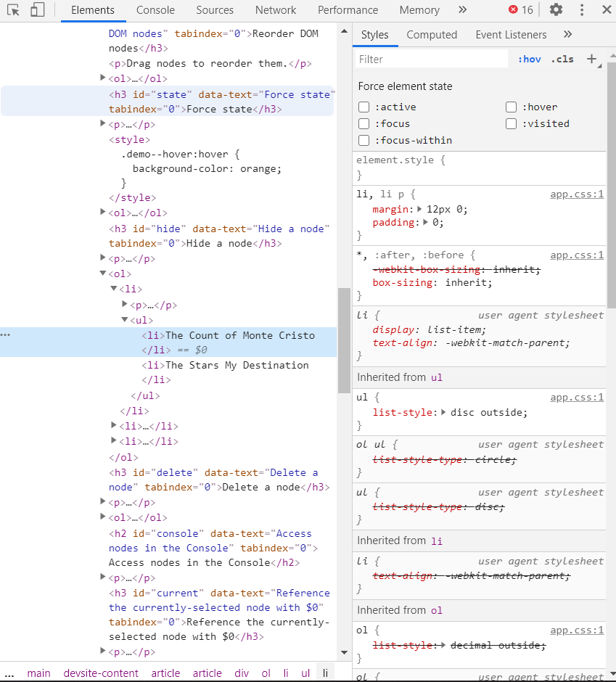Enable the :active state checkbox

tap(364, 107)
